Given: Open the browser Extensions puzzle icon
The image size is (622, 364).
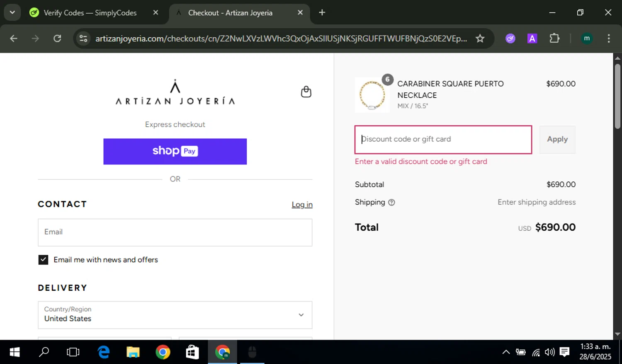Looking at the screenshot, I should [554, 39].
